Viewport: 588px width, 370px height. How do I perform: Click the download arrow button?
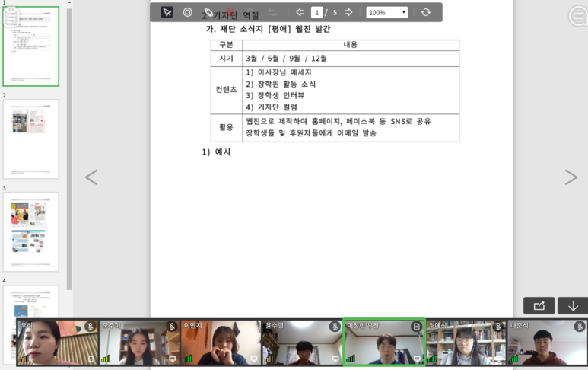[573, 305]
